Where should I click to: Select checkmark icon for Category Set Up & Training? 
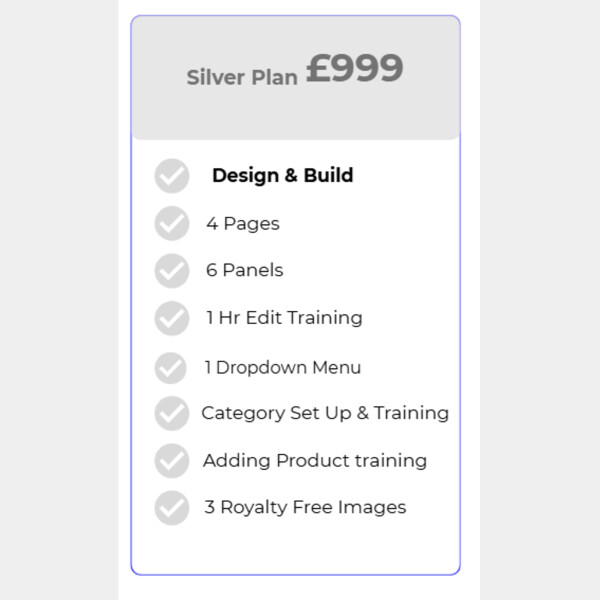(172, 413)
